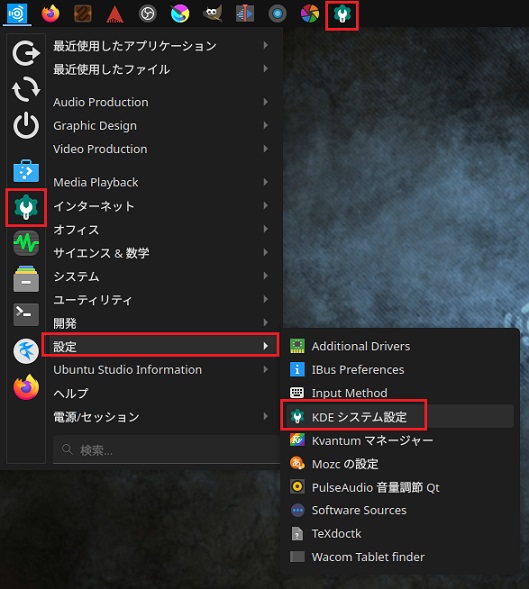
Task: Expand the 最近使用したアプリケーション submenu
Action: coord(162,45)
